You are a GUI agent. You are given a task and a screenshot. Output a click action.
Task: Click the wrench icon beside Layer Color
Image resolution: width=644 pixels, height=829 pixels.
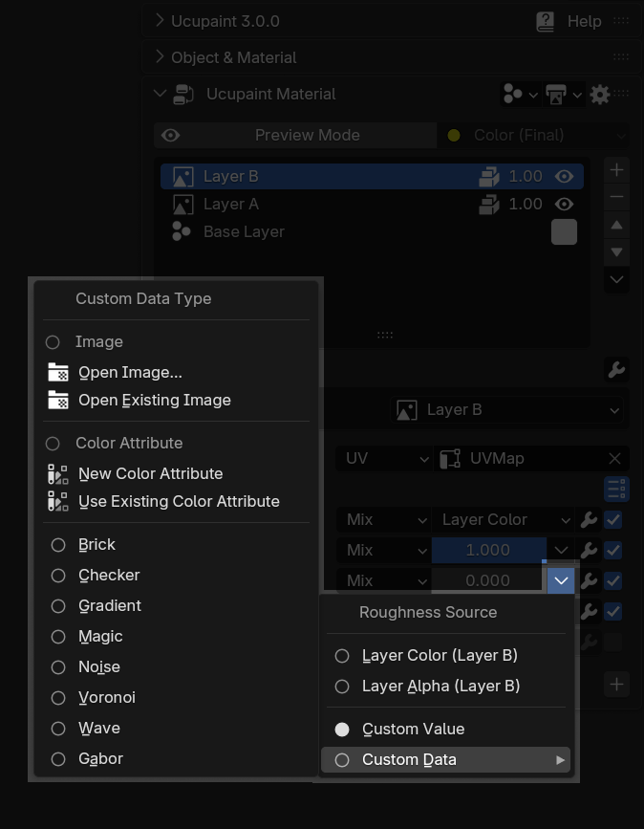pyautogui.click(x=589, y=520)
